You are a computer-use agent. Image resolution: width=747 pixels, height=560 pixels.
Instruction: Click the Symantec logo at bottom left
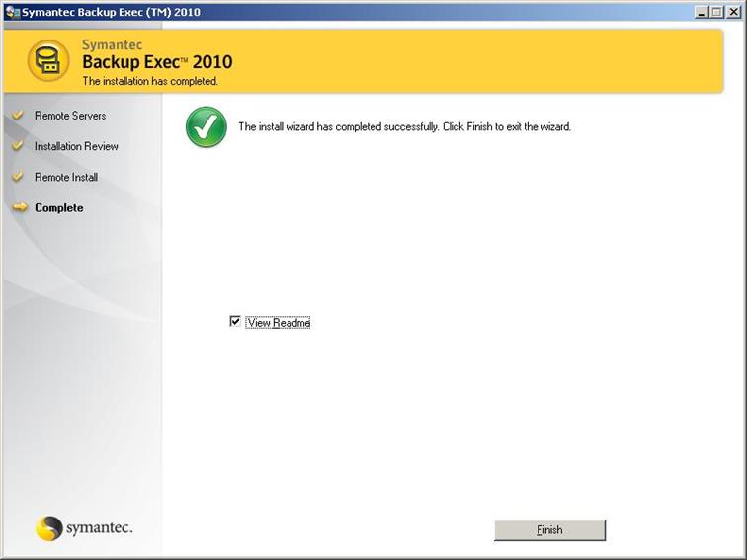tap(84, 528)
